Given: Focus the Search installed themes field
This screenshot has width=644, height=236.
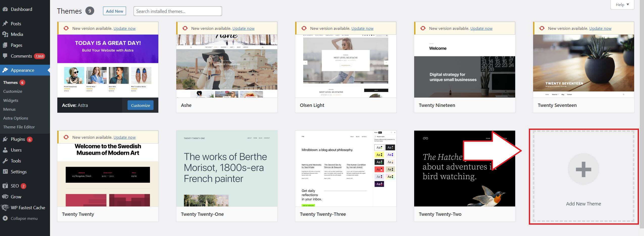Looking at the screenshot, I should coord(178,11).
